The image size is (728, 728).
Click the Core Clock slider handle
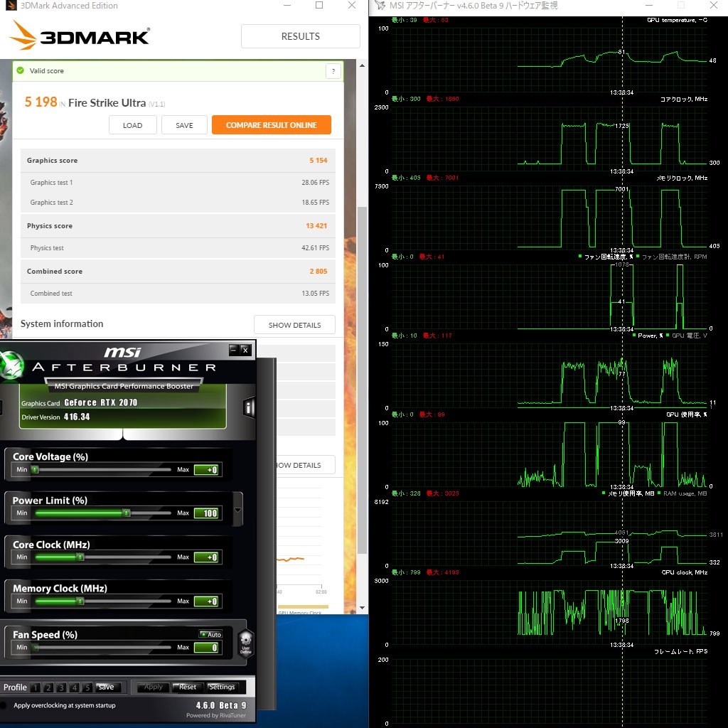pos(80,557)
